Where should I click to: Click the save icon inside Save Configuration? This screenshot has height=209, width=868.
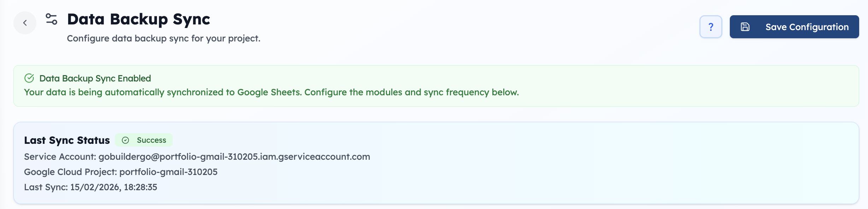click(746, 26)
